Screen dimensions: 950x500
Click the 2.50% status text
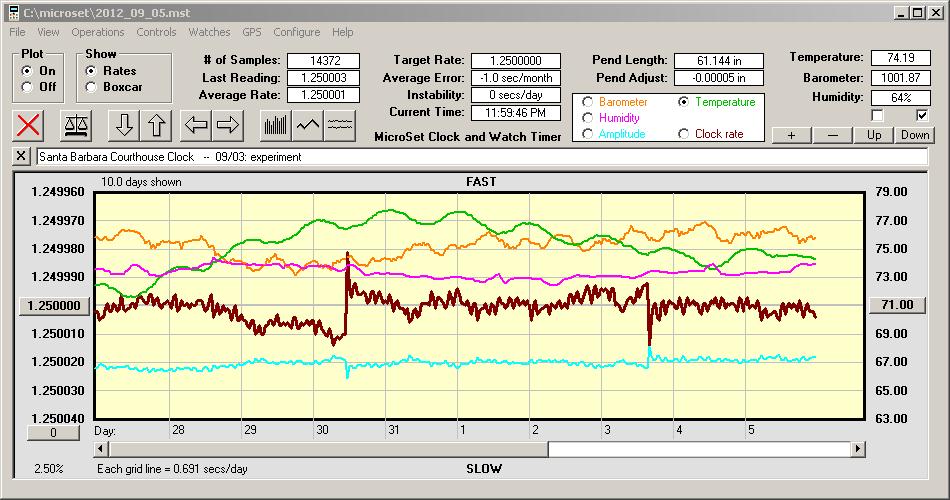48,468
